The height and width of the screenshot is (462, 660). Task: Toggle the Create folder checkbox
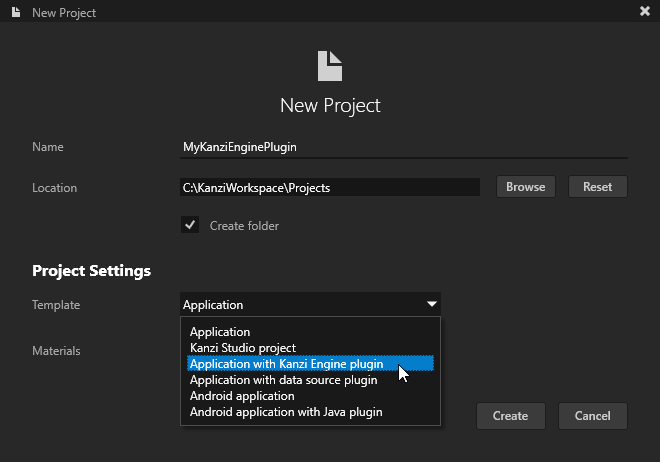pos(190,225)
